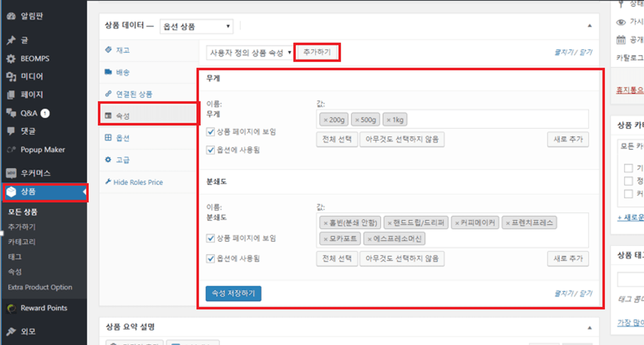Open Reward Points sidebar icon

(11, 308)
